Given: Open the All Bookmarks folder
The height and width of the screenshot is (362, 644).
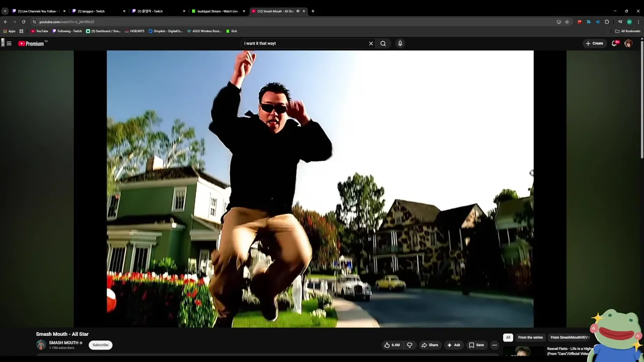Looking at the screenshot, I should (627, 31).
